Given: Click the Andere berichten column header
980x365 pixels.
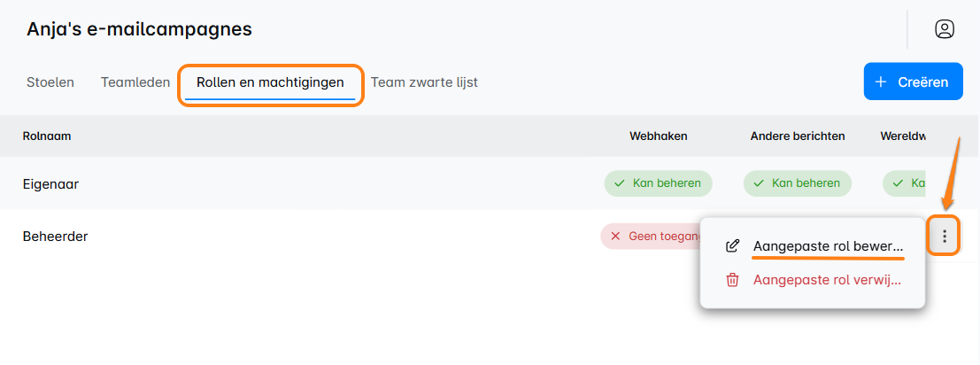Looking at the screenshot, I should click(797, 136).
